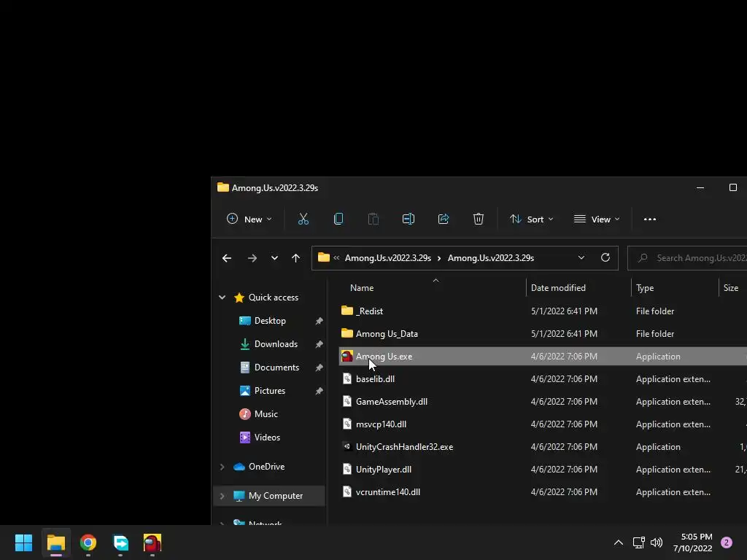Expand the OneDrive tree node
The image size is (747, 560).
222,467
